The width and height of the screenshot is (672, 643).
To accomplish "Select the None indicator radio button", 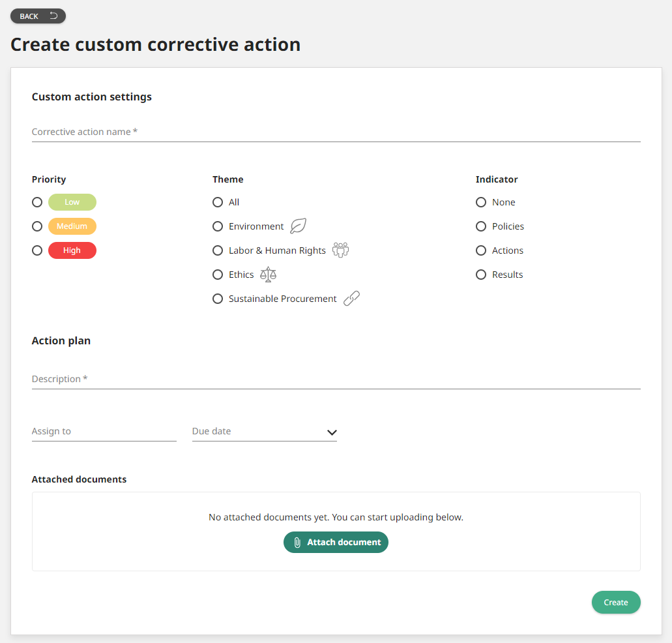I will (x=481, y=202).
